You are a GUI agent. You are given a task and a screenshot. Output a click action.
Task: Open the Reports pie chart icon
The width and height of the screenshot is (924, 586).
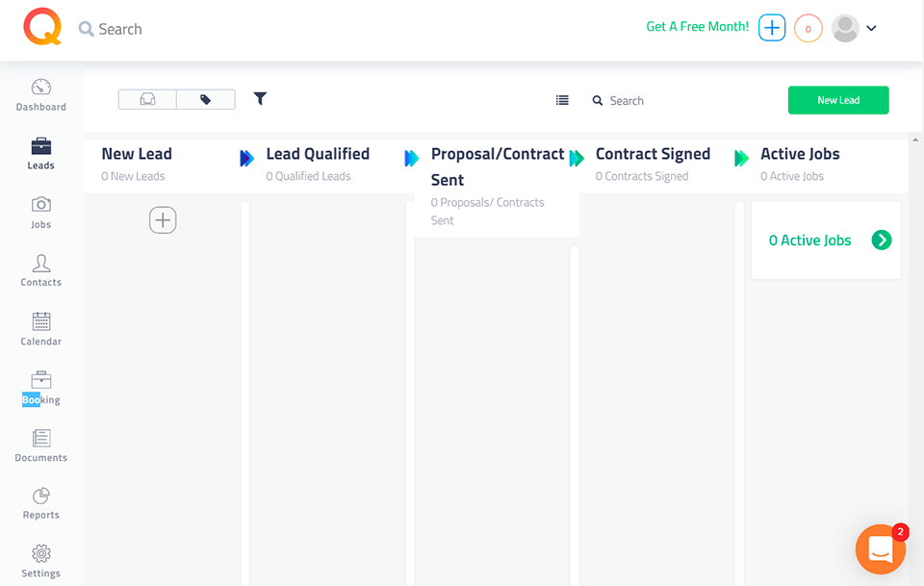click(x=40, y=503)
